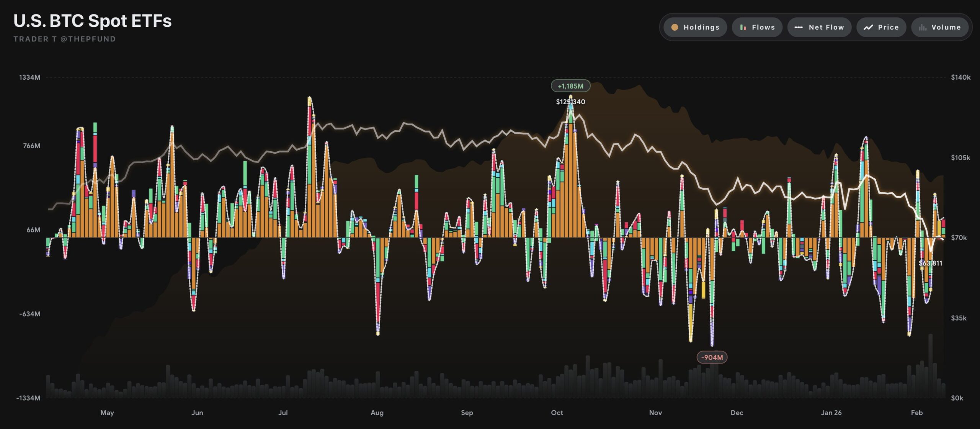Click the Feb date axis label
980x429 pixels.
click(x=917, y=413)
